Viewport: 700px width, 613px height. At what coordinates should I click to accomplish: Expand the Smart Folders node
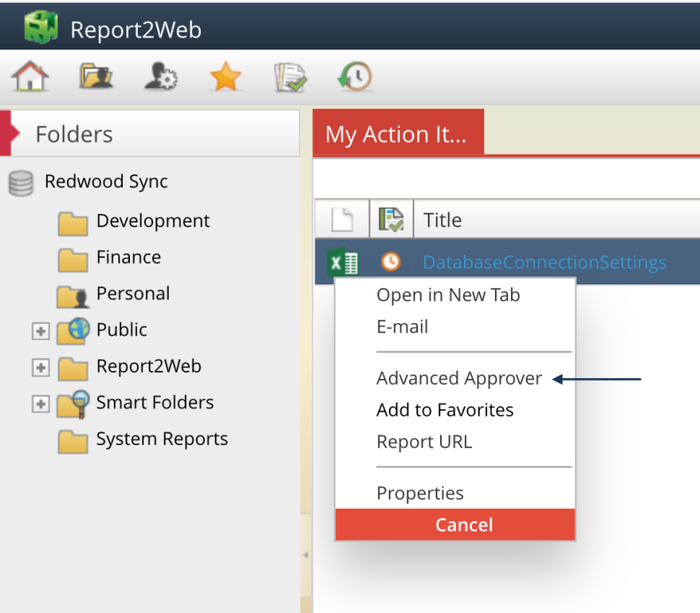[41, 405]
